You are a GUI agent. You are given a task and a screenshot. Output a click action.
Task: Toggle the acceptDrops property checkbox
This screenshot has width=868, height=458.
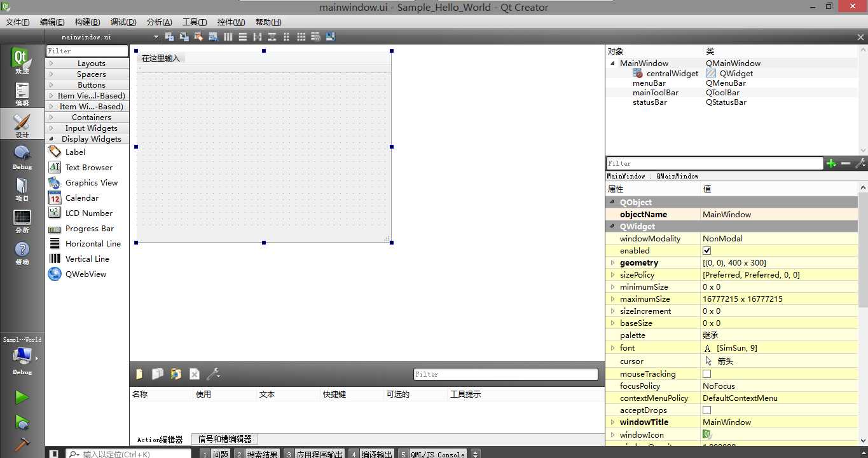click(x=706, y=410)
